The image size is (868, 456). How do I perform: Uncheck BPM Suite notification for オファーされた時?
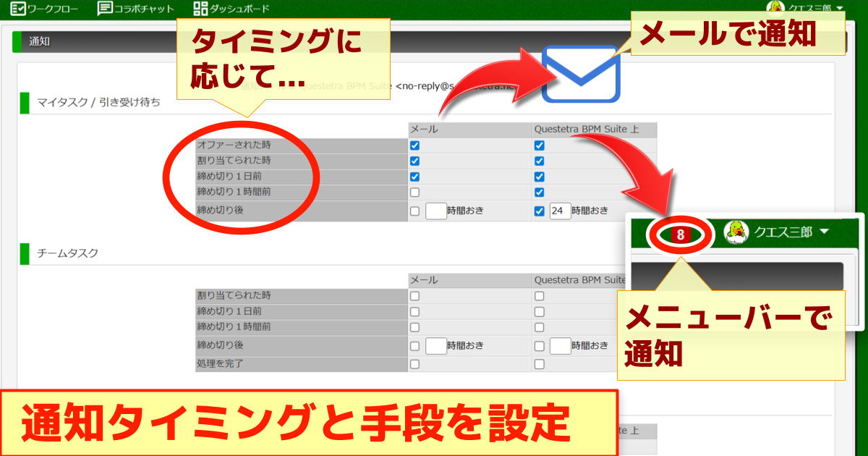539,145
